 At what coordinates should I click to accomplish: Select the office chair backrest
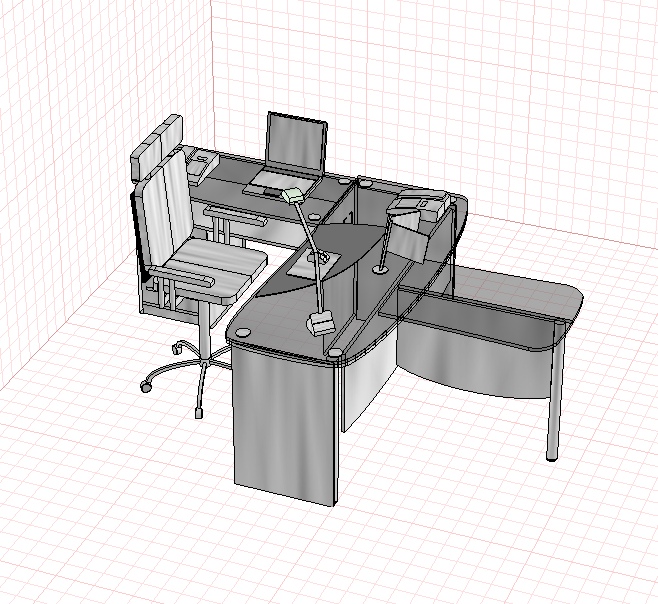pyautogui.click(x=164, y=210)
